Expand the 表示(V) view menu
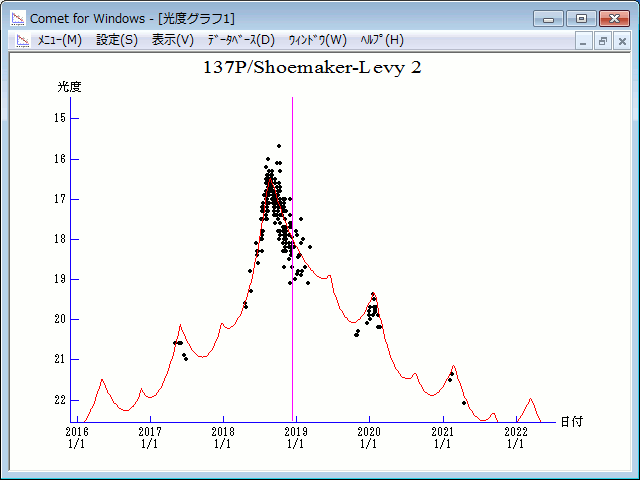The height and width of the screenshot is (480, 640). pyautogui.click(x=172, y=40)
